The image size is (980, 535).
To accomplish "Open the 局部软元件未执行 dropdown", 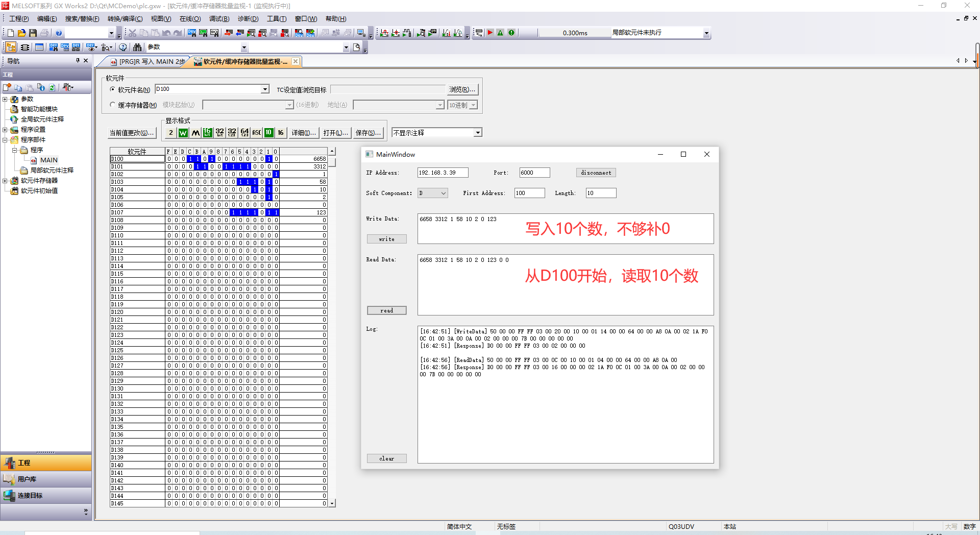I will coord(706,33).
